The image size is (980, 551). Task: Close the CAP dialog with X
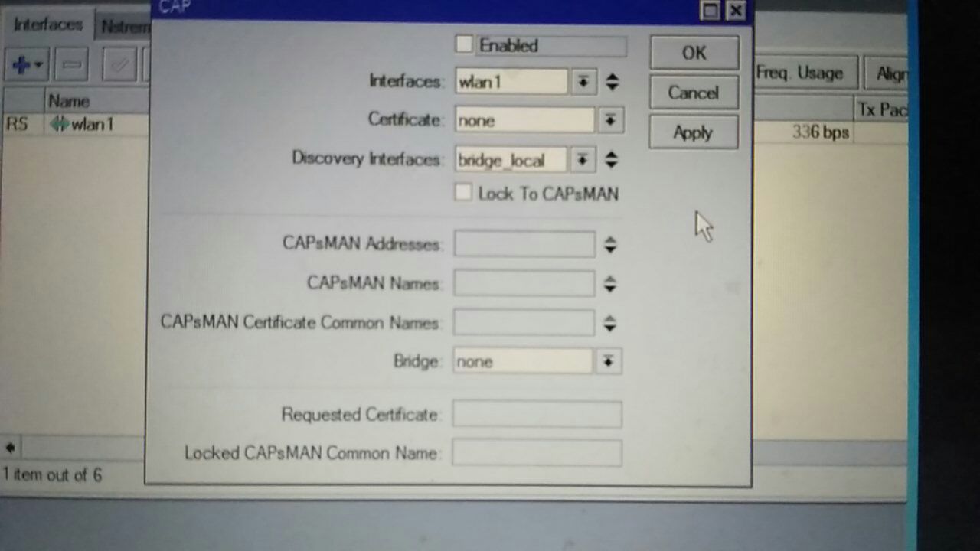pos(735,10)
